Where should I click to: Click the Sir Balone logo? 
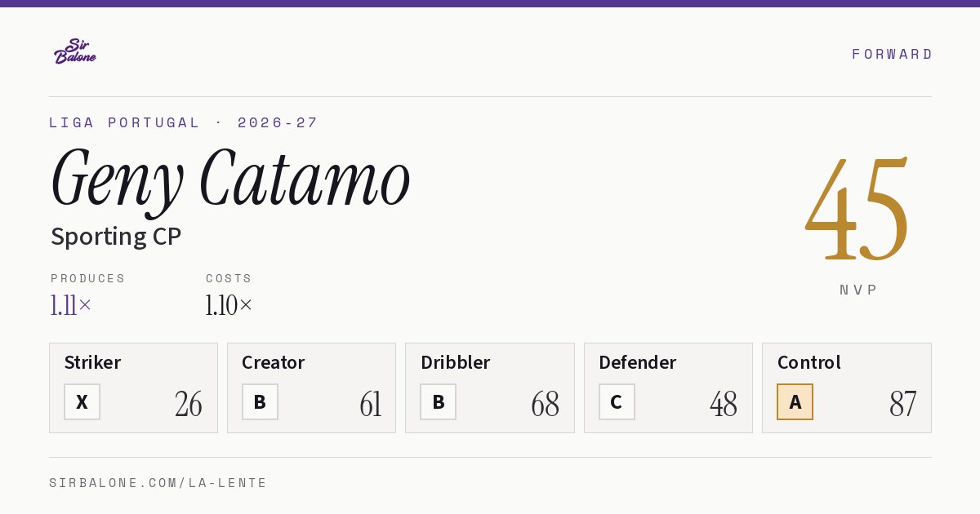click(75, 51)
